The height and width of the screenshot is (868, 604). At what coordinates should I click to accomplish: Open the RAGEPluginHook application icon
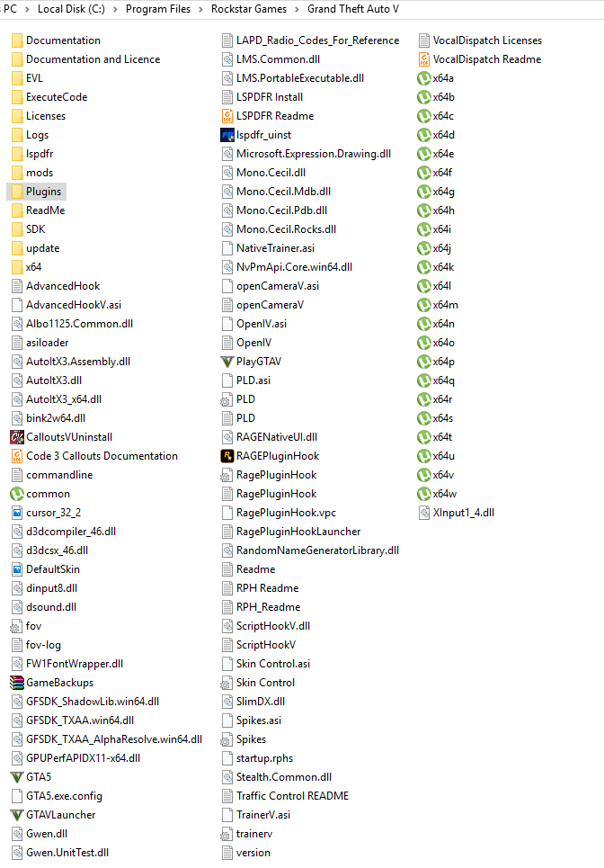(x=226, y=456)
